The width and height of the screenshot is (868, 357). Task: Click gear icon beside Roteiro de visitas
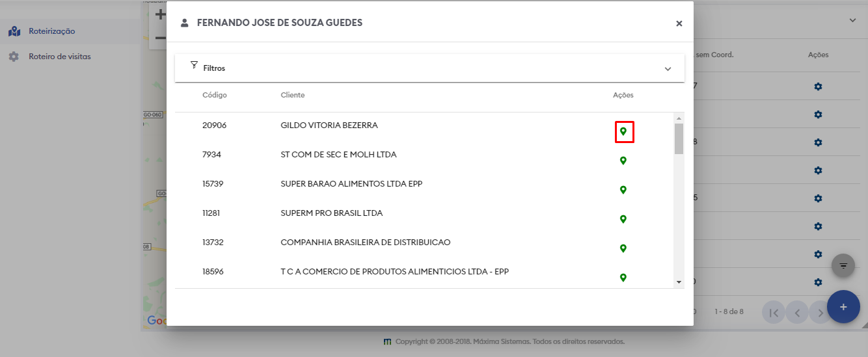tap(14, 57)
